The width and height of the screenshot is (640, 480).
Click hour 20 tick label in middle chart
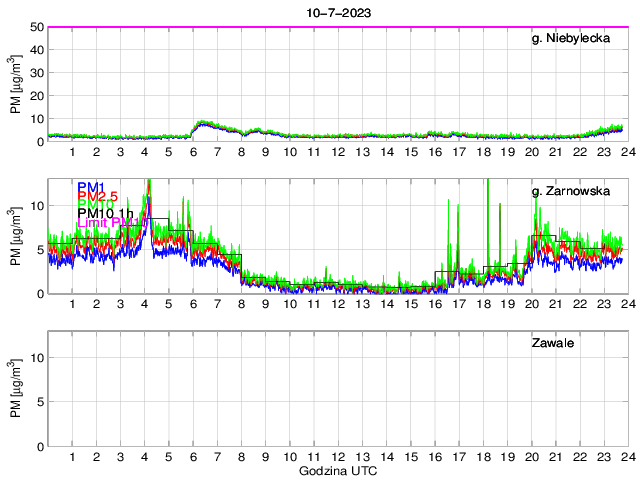[530, 304]
